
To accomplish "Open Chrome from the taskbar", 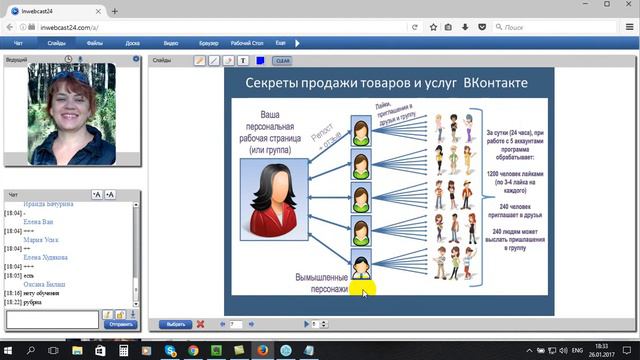I will tap(193, 351).
